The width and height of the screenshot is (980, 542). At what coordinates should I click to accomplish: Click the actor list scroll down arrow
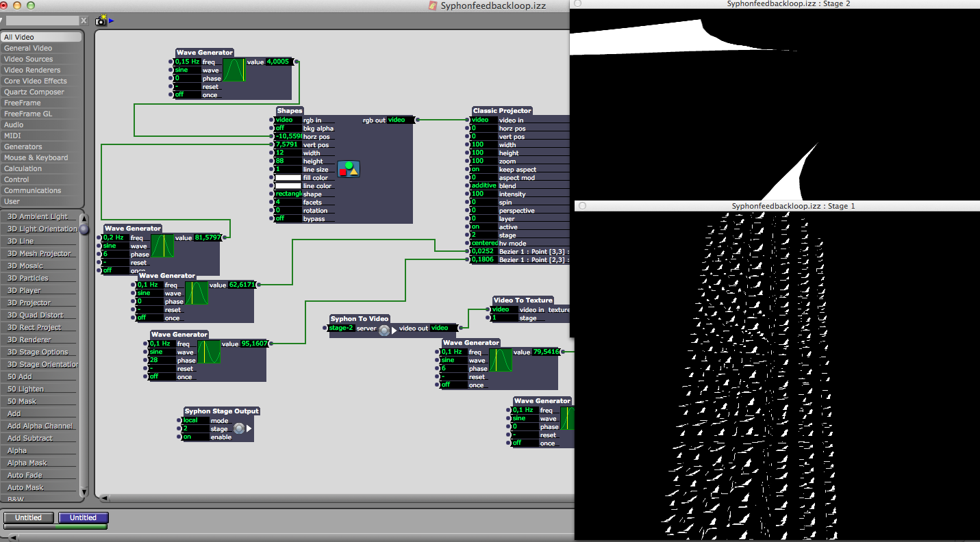point(84,491)
